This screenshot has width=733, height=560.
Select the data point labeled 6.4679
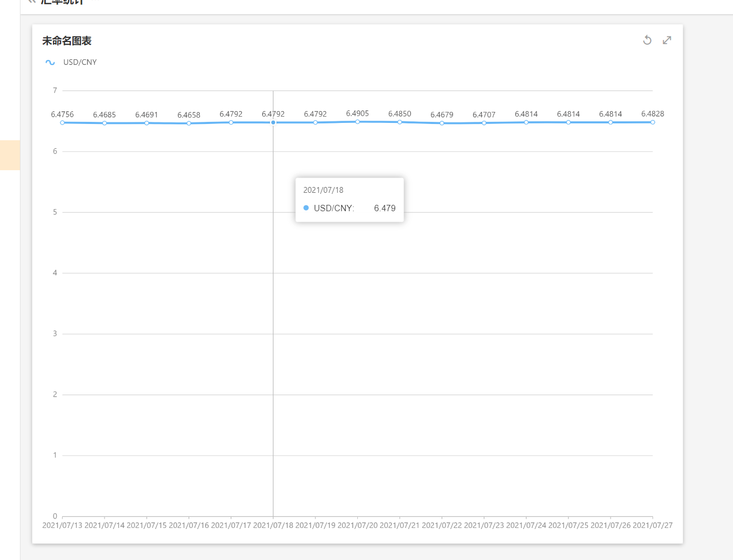click(x=442, y=123)
